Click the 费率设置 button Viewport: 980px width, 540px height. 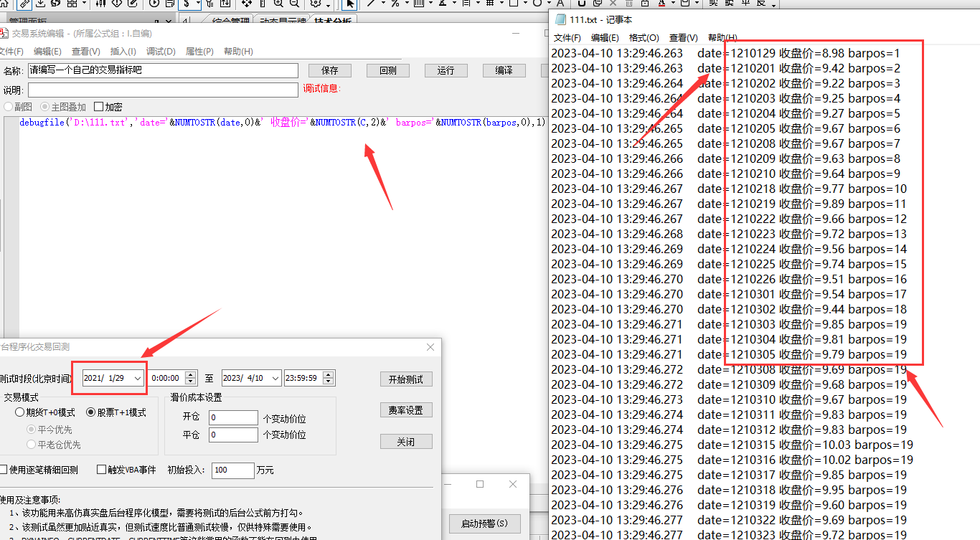(405, 410)
